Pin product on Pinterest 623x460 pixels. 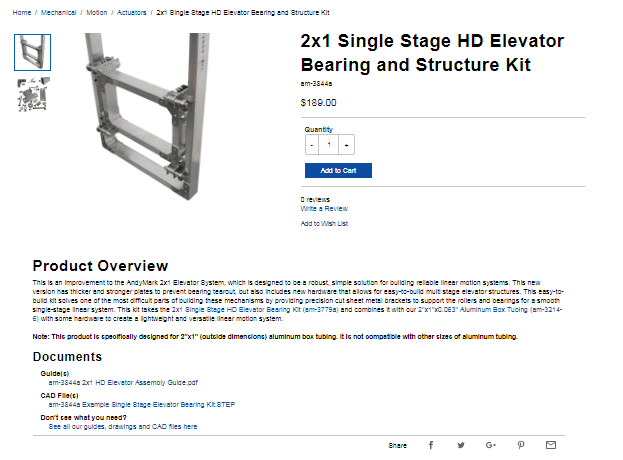[x=521, y=444]
